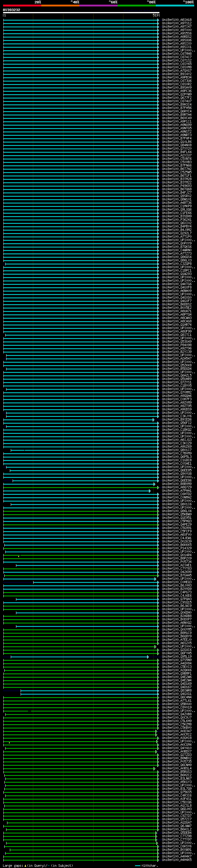Select hit label UniRef100_Q6P5L3

(177, 457)
